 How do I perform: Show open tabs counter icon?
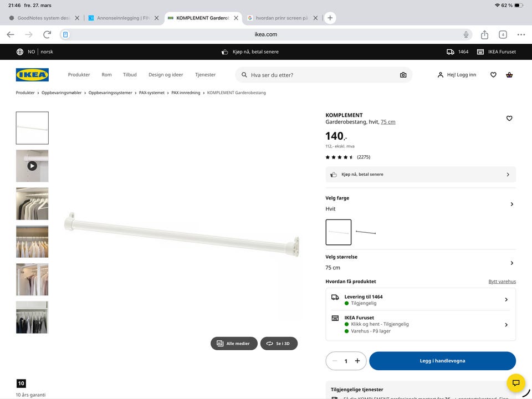pos(503,34)
